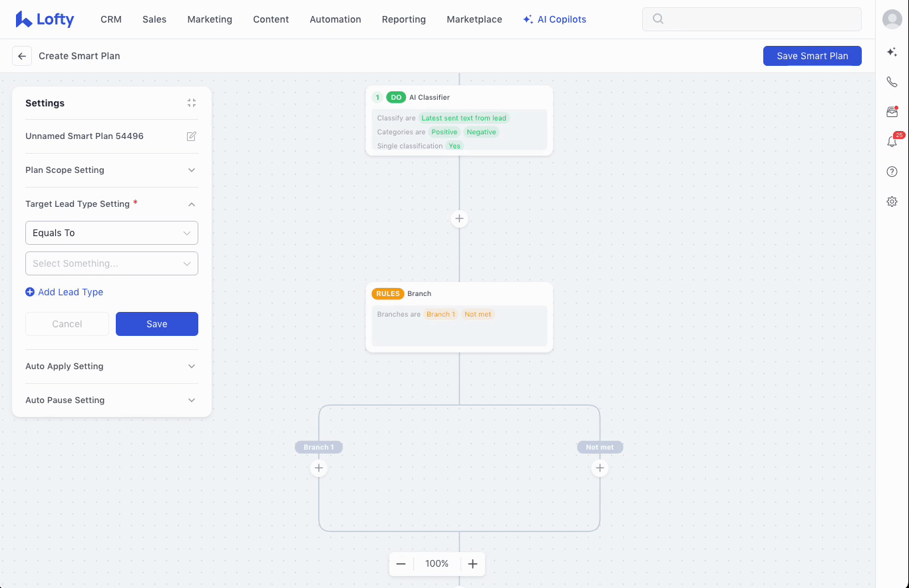909x588 pixels.
Task: Open the notifications bell
Action: click(892, 142)
